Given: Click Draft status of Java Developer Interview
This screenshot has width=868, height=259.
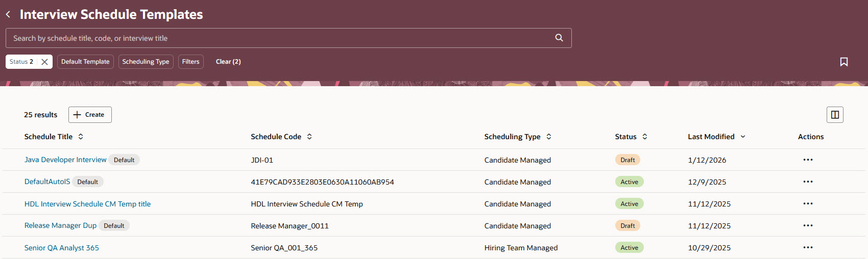Looking at the screenshot, I should [628, 160].
